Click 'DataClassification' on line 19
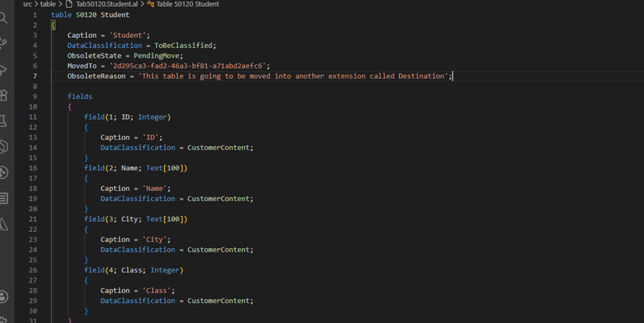Image resolution: width=644 pixels, height=323 pixels. point(138,199)
